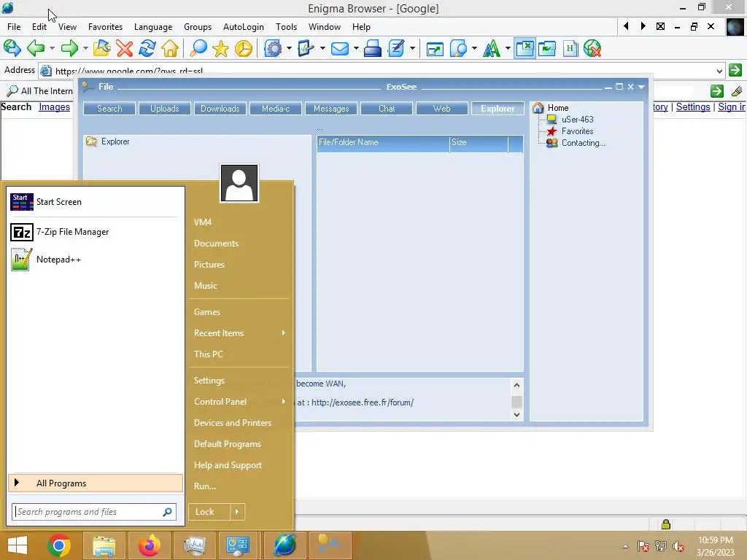
Task: Open Chrome from the taskbar
Action: 59,545
